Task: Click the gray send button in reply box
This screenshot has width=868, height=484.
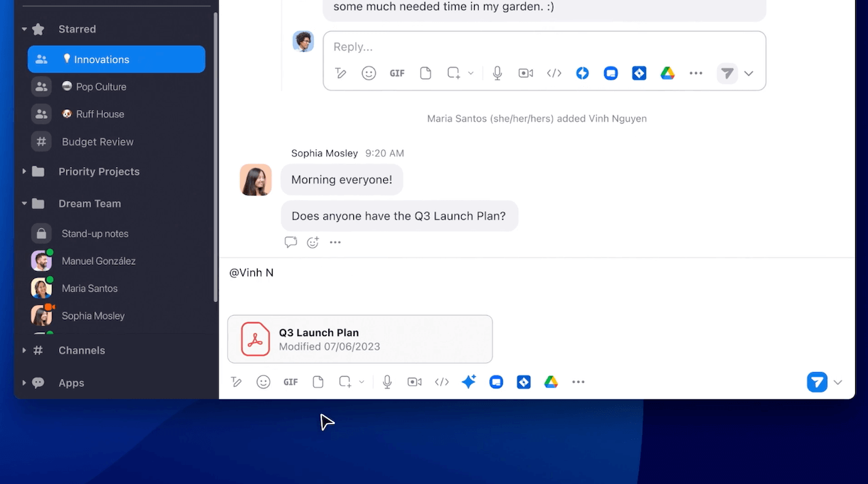Action: pos(727,73)
